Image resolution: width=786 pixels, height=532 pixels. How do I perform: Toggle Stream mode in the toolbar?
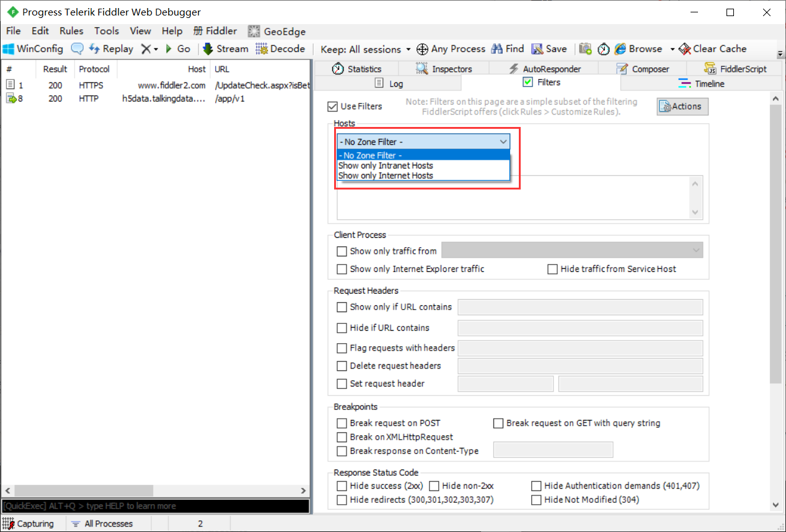[x=224, y=49]
